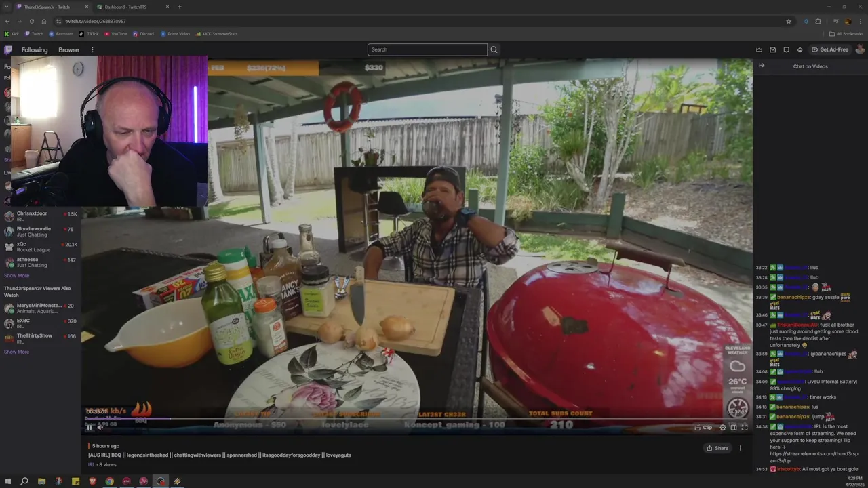Open the Blondiewondie channel in sidebar
868x488 pixels.
pos(41,232)
